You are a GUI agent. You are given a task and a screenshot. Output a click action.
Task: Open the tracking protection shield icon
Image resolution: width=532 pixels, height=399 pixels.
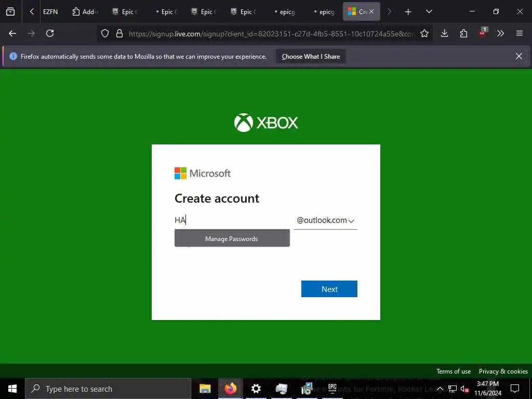105,33
